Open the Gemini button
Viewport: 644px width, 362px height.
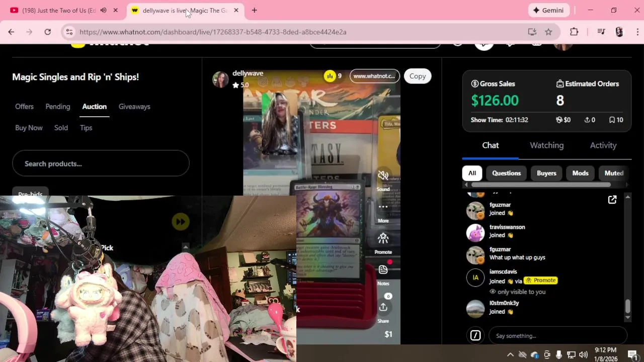pyautogui.click(x=549, y=10)
